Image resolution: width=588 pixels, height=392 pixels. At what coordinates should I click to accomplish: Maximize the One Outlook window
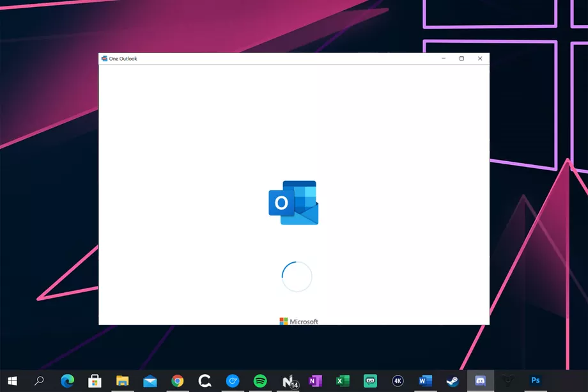[x=461, y=59]
